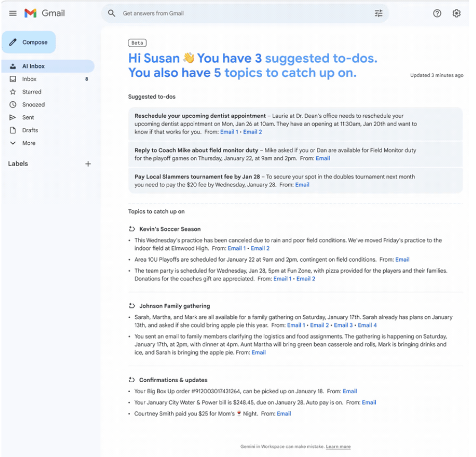The width and height of the screenshot is (476, 457).
Task: Click the 'Suggested to-dos' section label
Action: coord(152,97)
